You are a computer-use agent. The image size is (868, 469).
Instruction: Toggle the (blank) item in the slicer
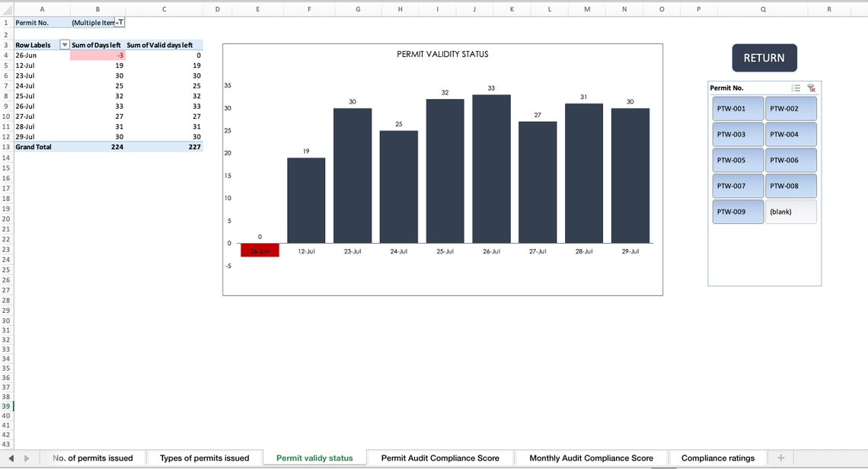click(790, 212)
